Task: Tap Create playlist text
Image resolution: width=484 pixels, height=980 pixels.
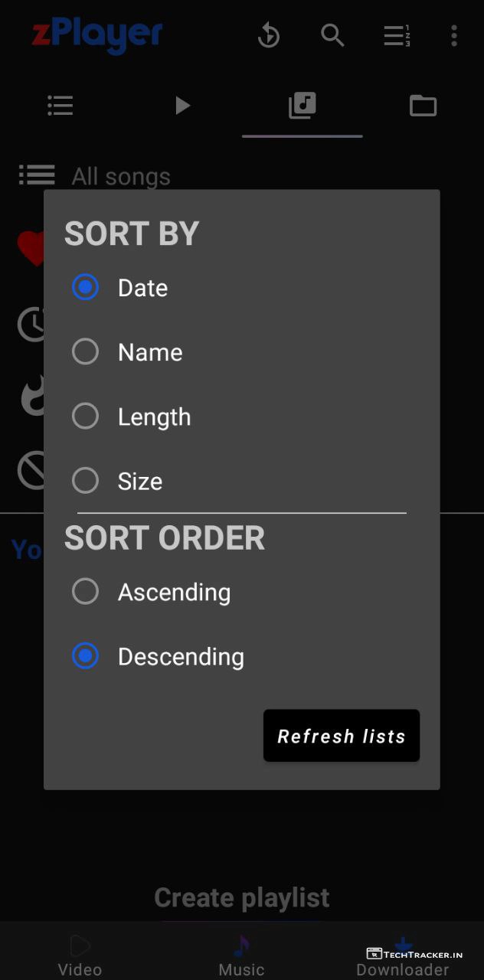Action: 242,897
